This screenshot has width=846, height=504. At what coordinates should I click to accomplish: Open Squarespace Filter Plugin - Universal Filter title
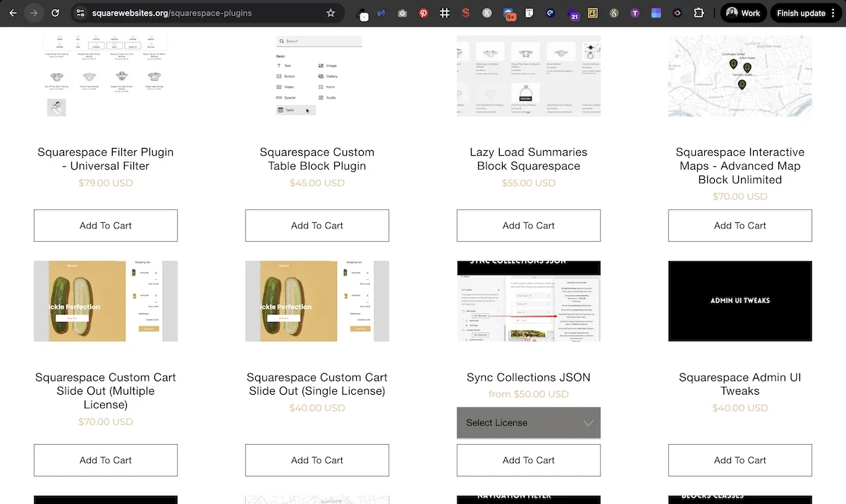106,159
